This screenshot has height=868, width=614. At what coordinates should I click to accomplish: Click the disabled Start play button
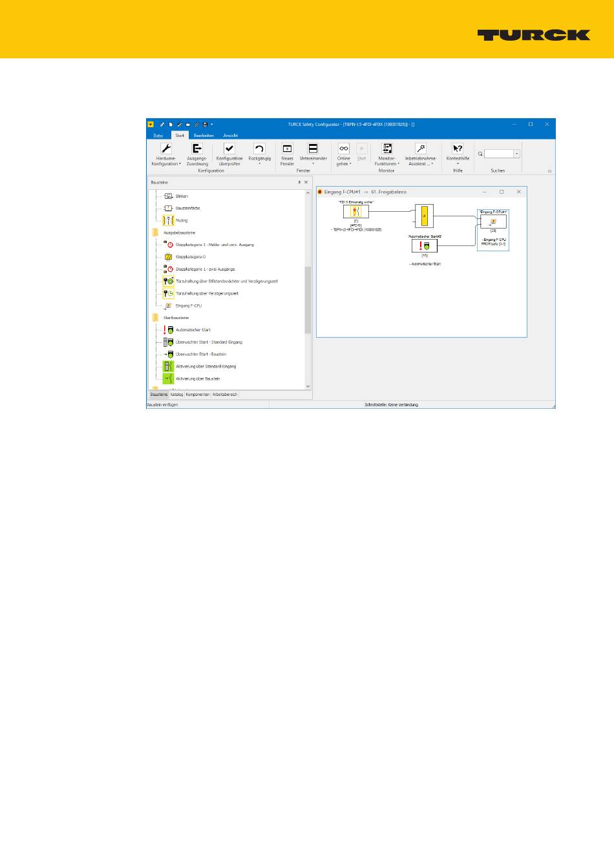click(362, 149)
